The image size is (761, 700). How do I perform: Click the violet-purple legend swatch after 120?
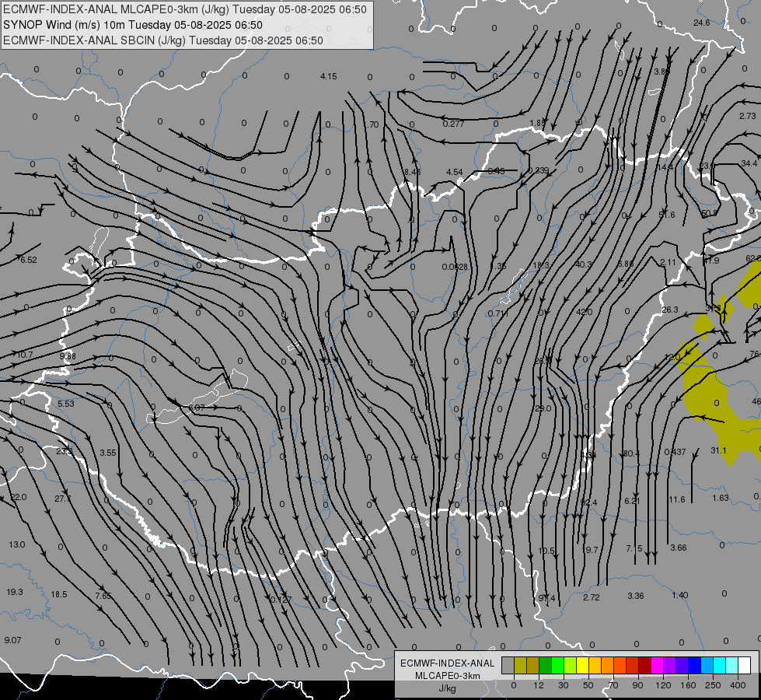[x=670, y=665]
